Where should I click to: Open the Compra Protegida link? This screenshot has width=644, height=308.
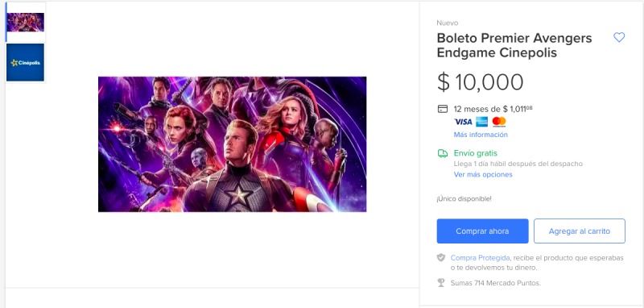point(480,258)
